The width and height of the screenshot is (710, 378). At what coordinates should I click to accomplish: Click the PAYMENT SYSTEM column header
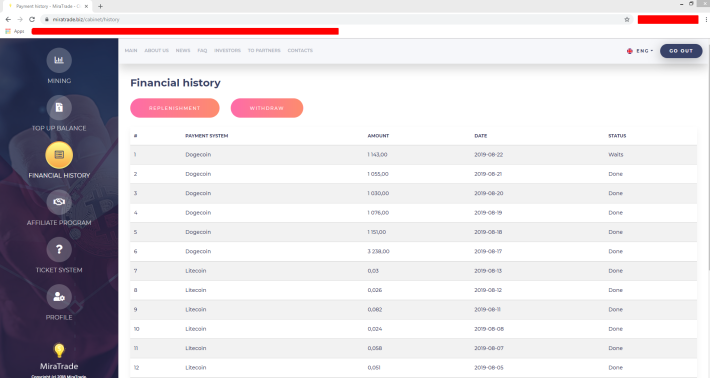(x=206, y=136)
